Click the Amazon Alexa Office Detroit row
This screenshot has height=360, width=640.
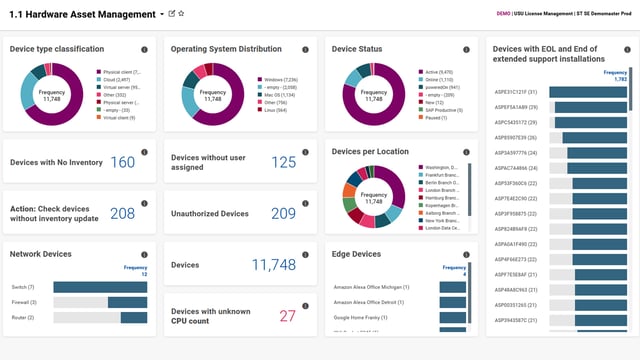pyautogui.click(x=400, y=302)
